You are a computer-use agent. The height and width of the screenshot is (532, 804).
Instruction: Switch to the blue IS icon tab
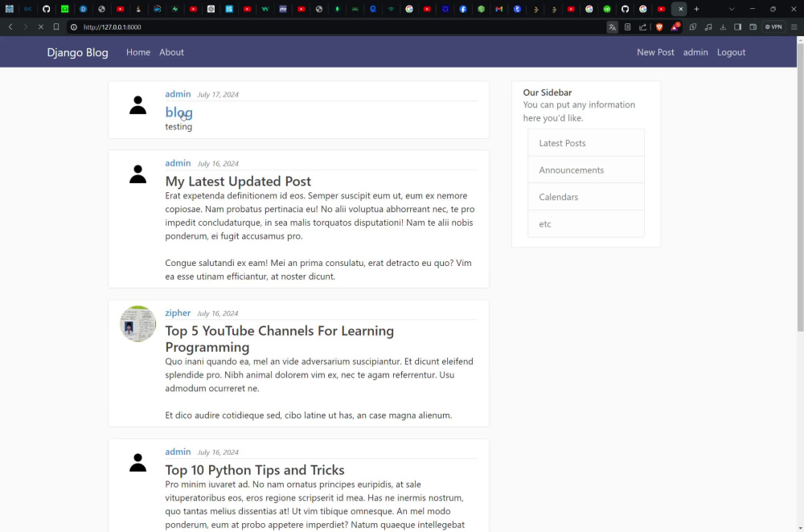pos(229,9)
